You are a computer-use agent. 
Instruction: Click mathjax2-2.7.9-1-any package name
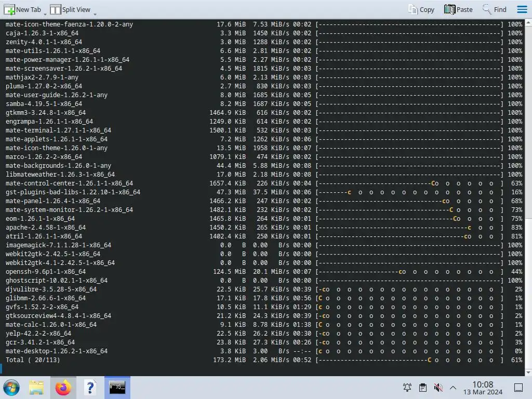click(42, 77)
